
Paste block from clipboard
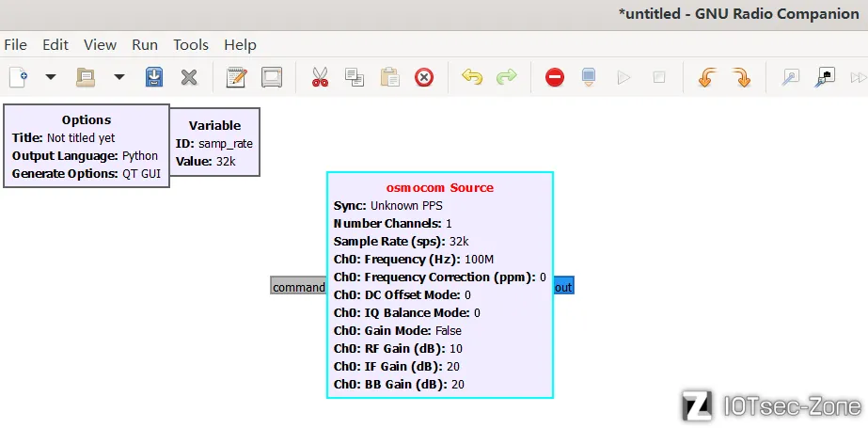pos(389,77)
